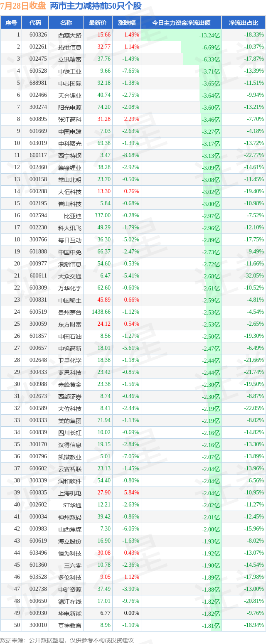Click stock code 600589 for 大位科技

pyautogui.click(x=38, y=408)
